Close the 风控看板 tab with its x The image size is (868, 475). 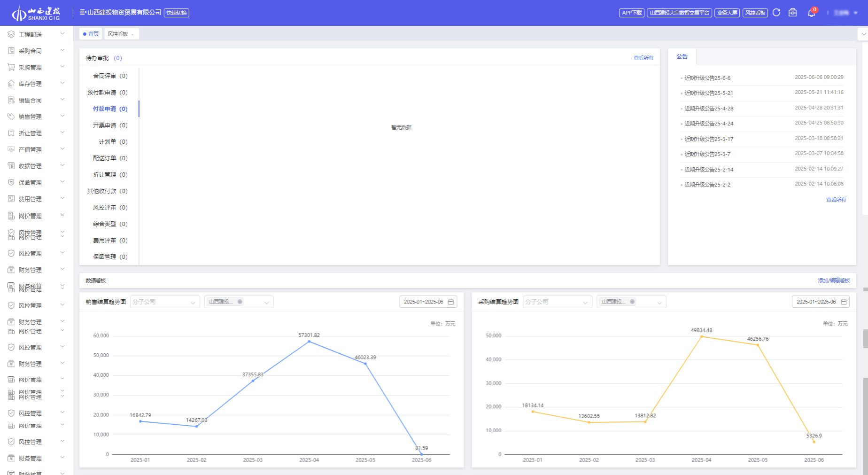133,34
